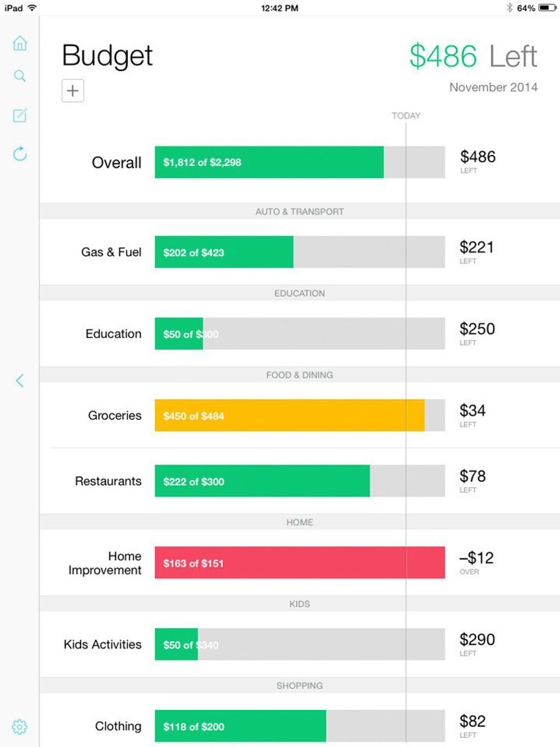Tap the $486 Left header total

[x=473, y=56]
